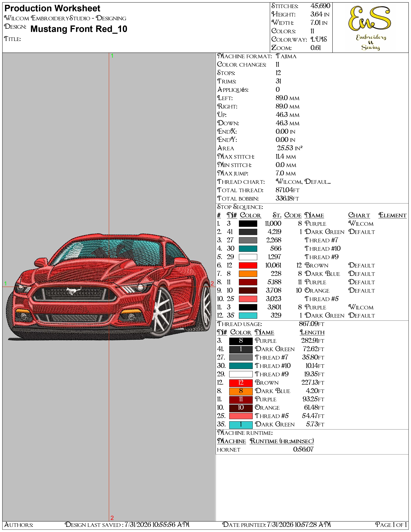The image size is (411, 532).
Task: Click the runtime value "0:56:07"
Action: [x=303, y=449]
